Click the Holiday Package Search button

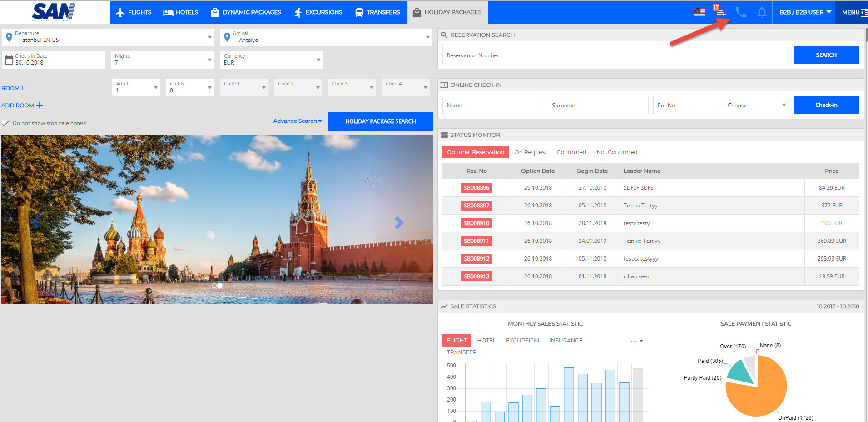pos(380,121)
